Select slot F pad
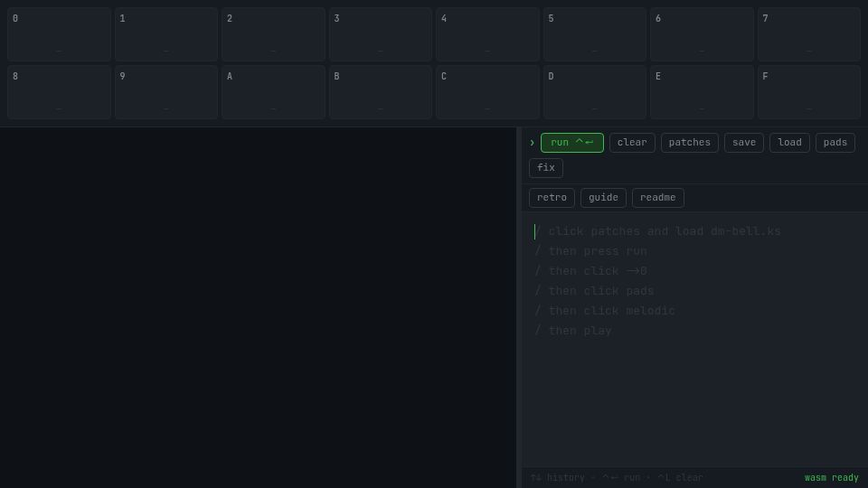This screenshot has width=868, height=488. pyautogui.click(x=808, y=92)
